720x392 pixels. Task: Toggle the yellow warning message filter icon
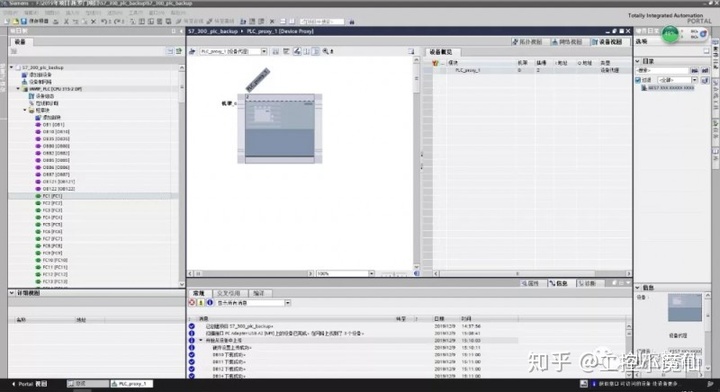pos(201,302)
